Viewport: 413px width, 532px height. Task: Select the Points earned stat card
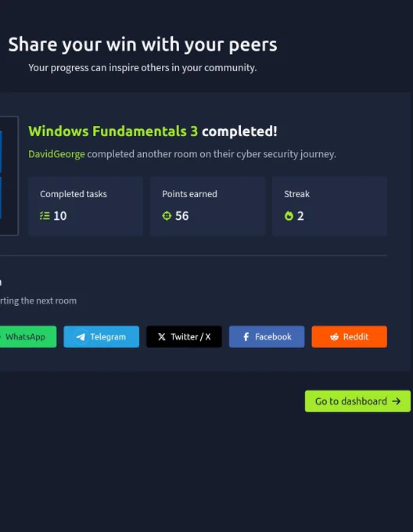[207, 206]
